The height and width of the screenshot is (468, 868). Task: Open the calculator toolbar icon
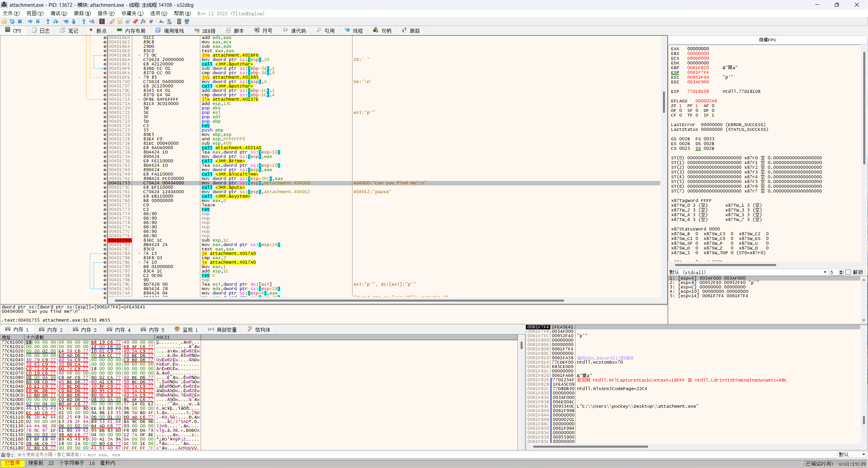tap(179, 21)
